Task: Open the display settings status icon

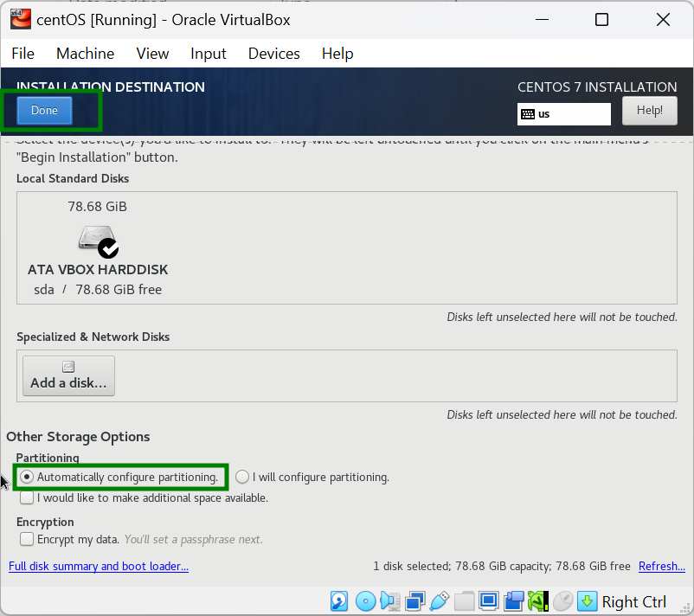Action: coord(489,601)
